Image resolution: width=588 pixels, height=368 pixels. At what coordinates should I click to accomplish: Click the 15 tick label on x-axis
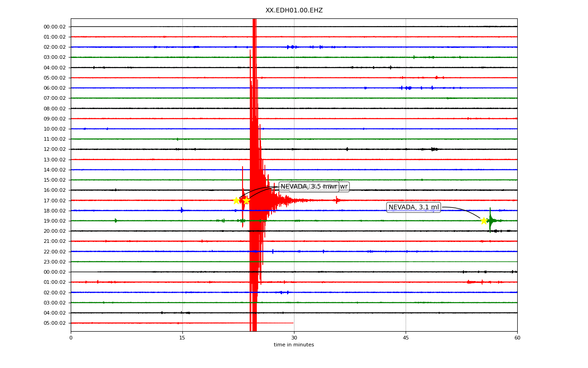coord(182,338)
